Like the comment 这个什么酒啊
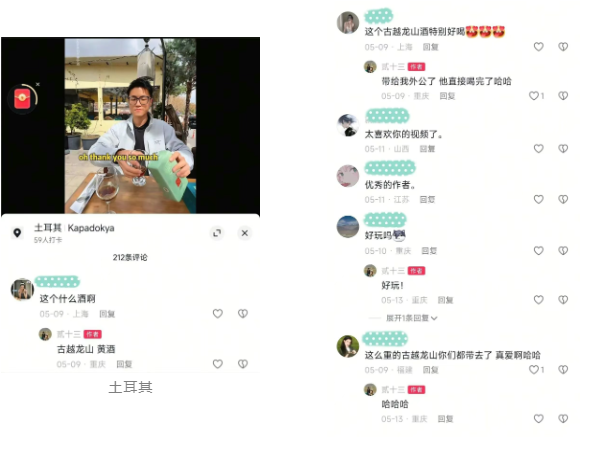Viewport: 609px width, 449px height. coord(218,313)
